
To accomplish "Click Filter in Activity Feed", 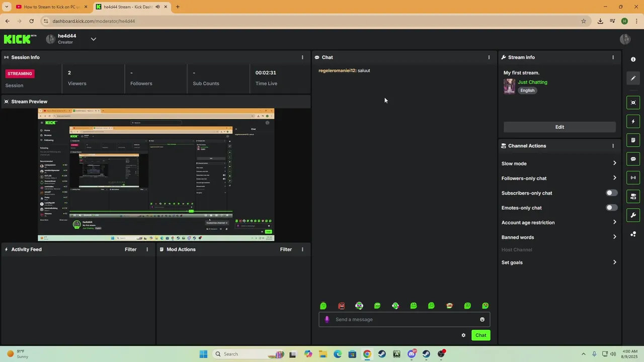I will [130, 249].
